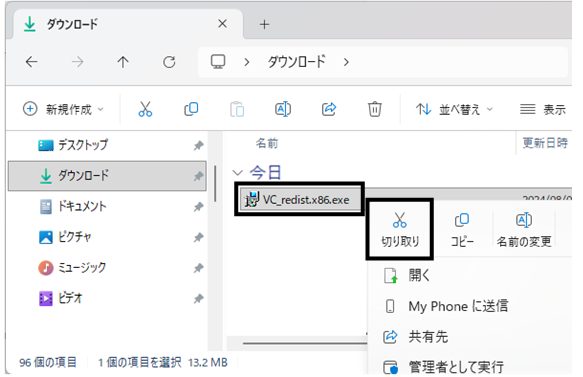Viewport: 583px width, 377px height.
Task: Click the horizontal scrollbar under file list
Action: point(305,343)
